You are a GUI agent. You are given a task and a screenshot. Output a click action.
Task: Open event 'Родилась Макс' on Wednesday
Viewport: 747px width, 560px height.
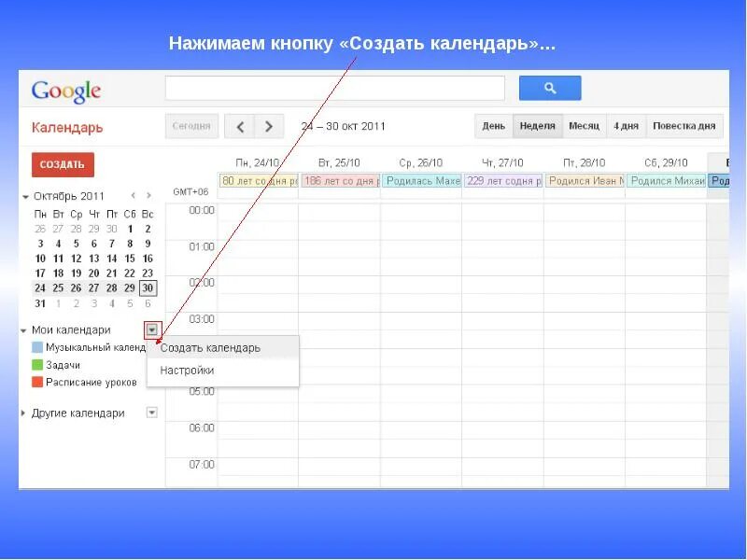point(422,181)
